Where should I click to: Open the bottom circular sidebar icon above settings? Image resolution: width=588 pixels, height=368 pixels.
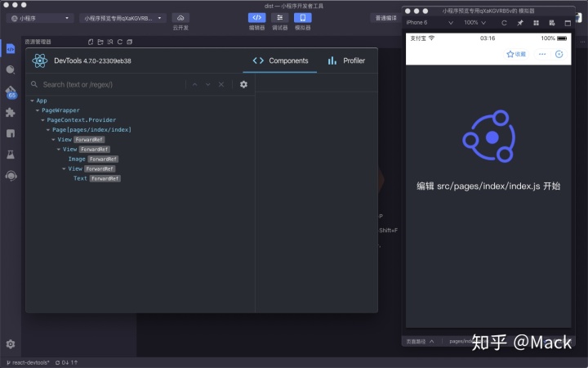(x=11, y=176)
